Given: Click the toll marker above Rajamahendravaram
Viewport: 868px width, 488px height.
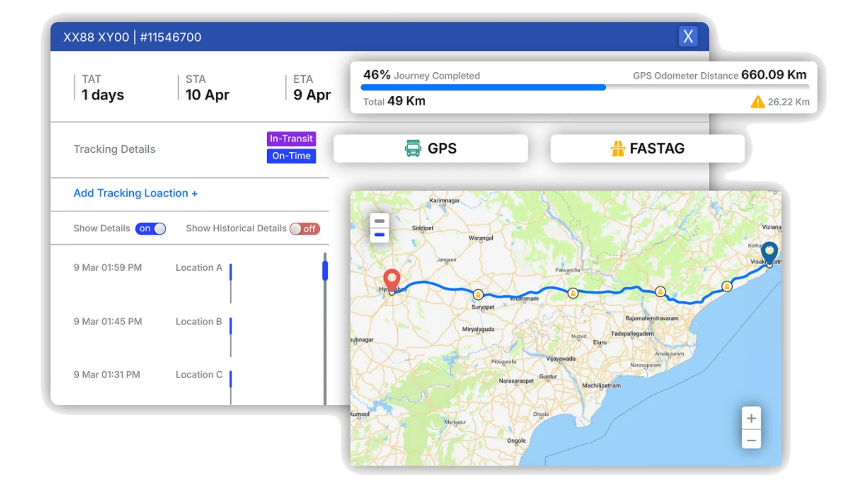Looking at the screenshot, I should pyautogui.click(x=660, y=291).
